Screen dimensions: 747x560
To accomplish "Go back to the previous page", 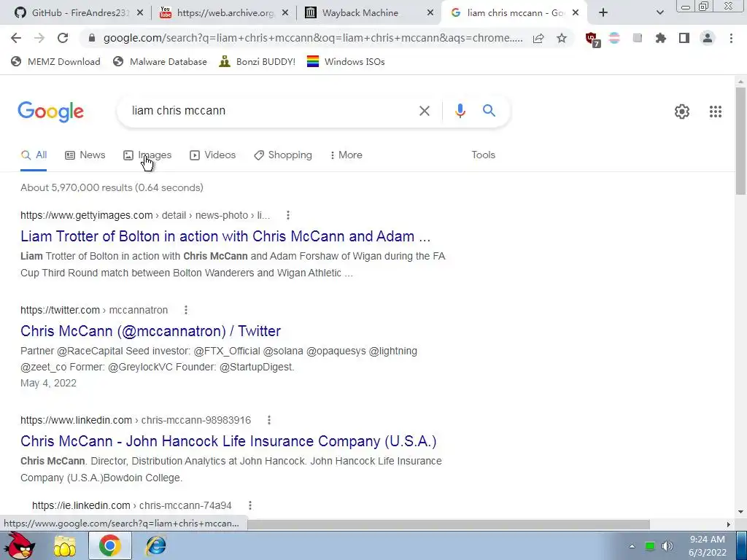I will point(16,38).
